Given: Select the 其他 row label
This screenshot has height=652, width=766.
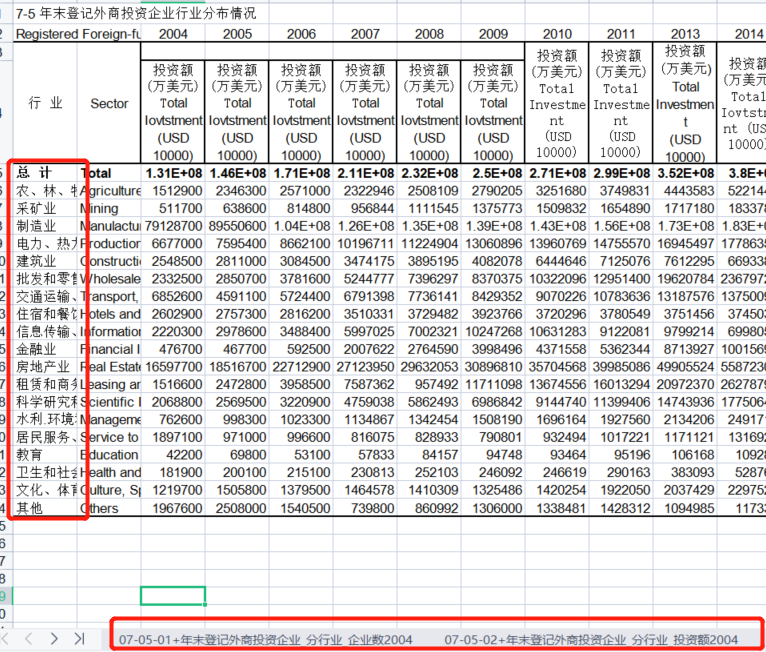Looking at the screenshot, I should click(x=45, y=508).
